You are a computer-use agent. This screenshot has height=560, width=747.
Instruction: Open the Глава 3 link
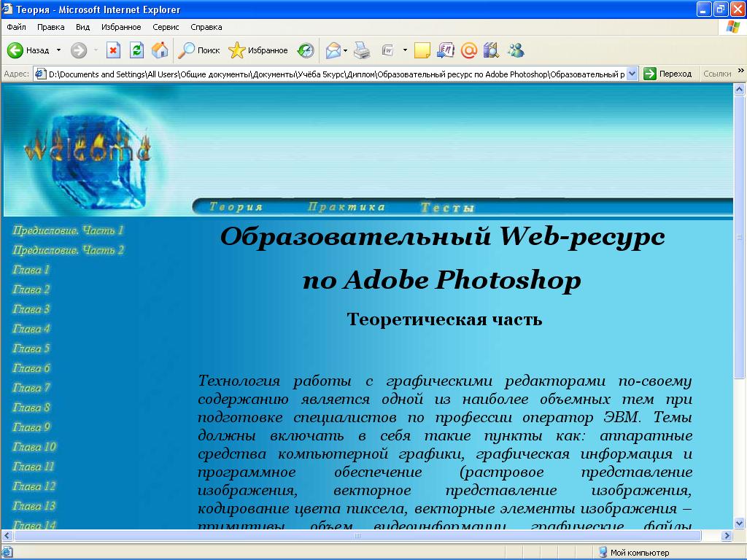(x=31, y=309)
